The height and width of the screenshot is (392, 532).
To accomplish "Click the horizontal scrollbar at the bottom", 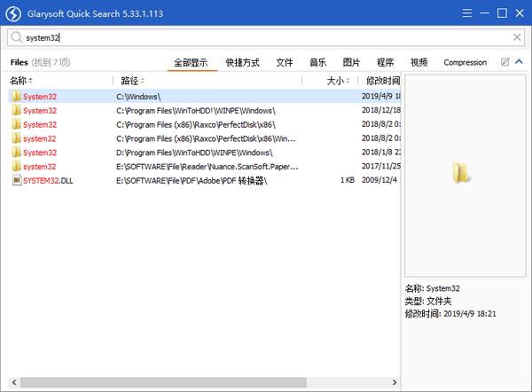I will click(177, 383).
